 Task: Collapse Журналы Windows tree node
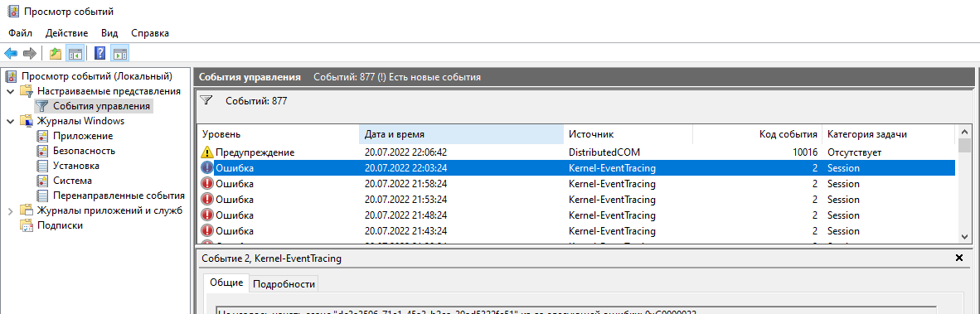[10, 121]
